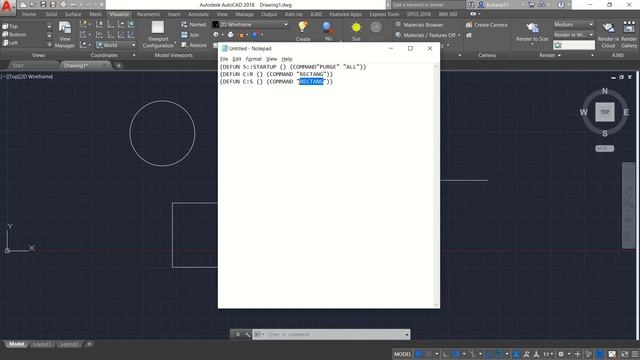The image size is (640, 360).
Task: Click the Named viewports button
Action: click(x=193, y=24)
